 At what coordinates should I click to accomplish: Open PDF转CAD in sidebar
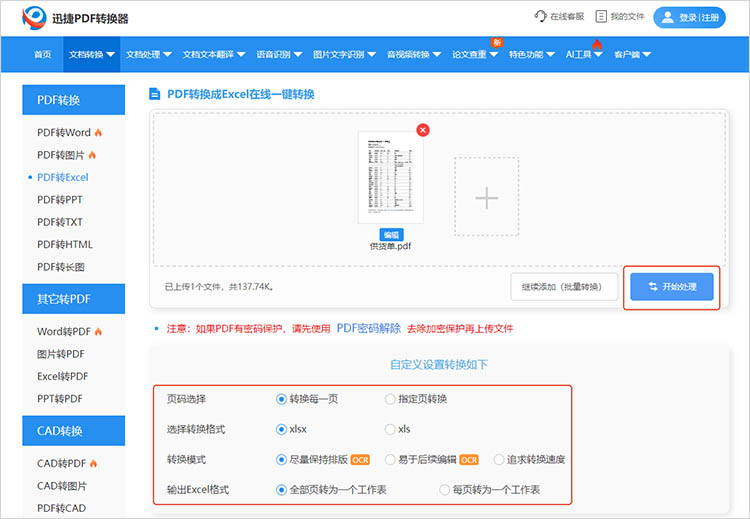(61, 508)
